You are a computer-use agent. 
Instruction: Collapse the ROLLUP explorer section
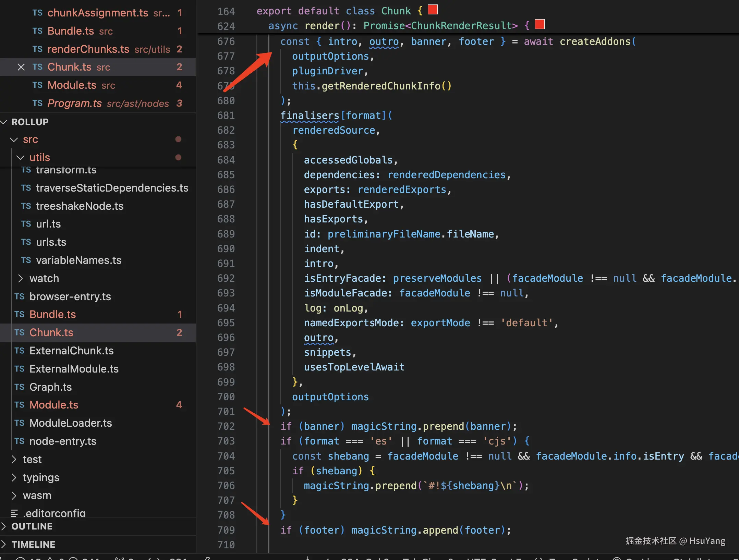(x=4, y=122)
